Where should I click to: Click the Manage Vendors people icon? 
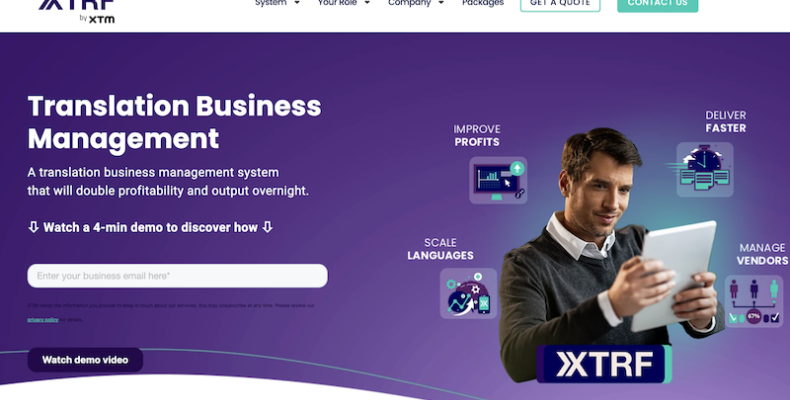click(754, 301)
